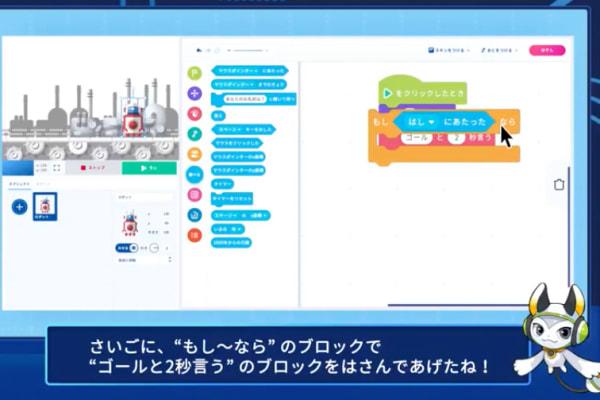Click the zoom-out minus beside toolbar slider
This screenshot has width=600, height=400.
(x=229, y=51)
